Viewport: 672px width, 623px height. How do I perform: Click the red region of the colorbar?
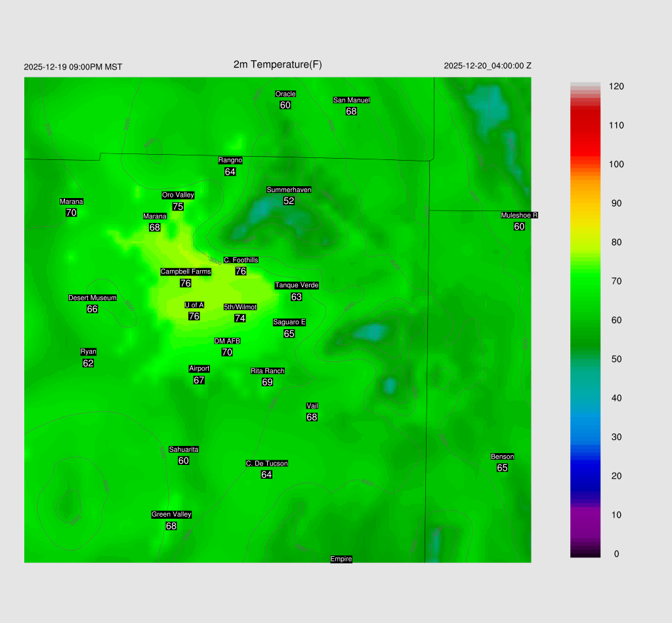[x=585, y=131]
